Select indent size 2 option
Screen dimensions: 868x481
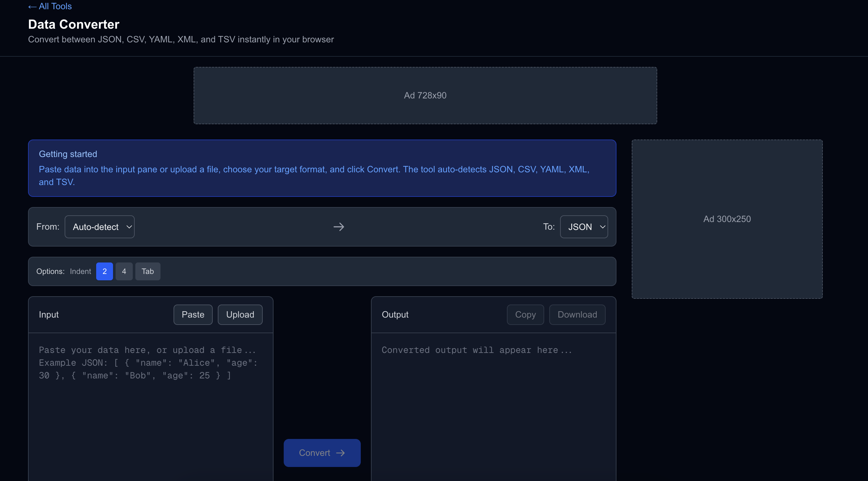[x=104, y=271]
